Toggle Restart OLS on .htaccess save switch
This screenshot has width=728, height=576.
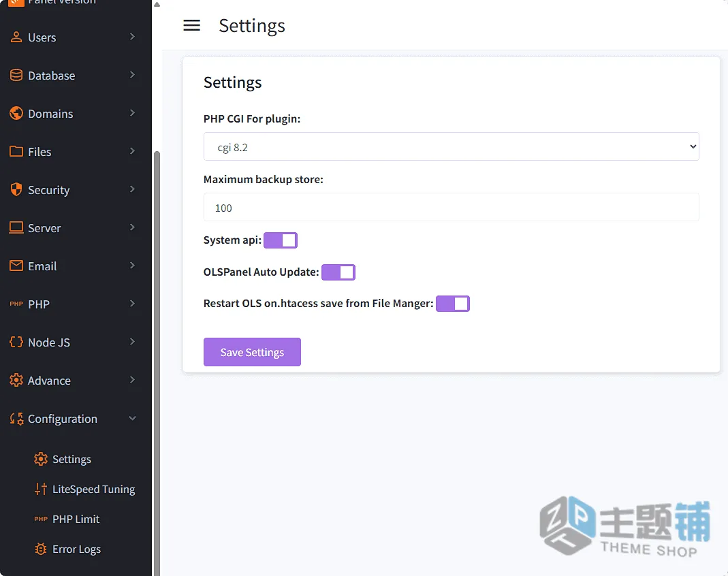[453, 304]
